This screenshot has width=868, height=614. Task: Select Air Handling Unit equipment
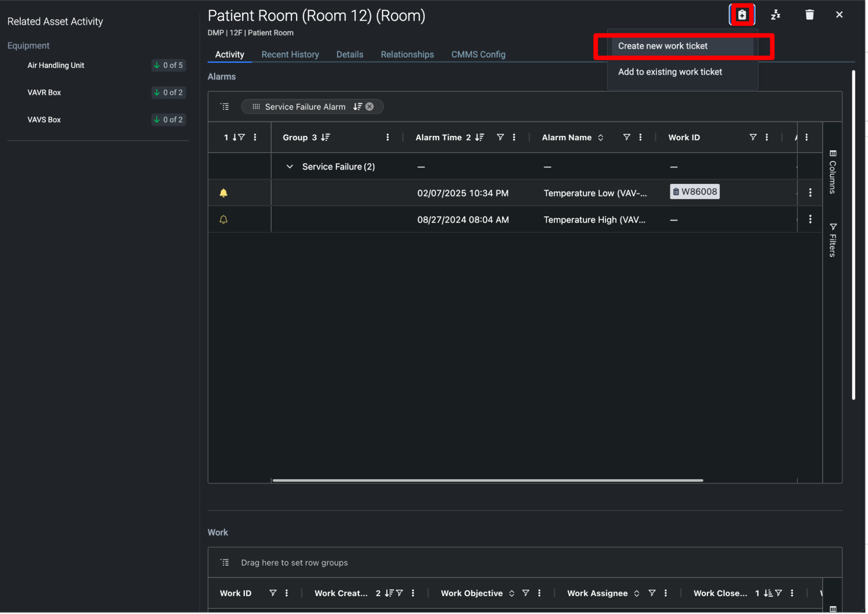click(56, 65)
